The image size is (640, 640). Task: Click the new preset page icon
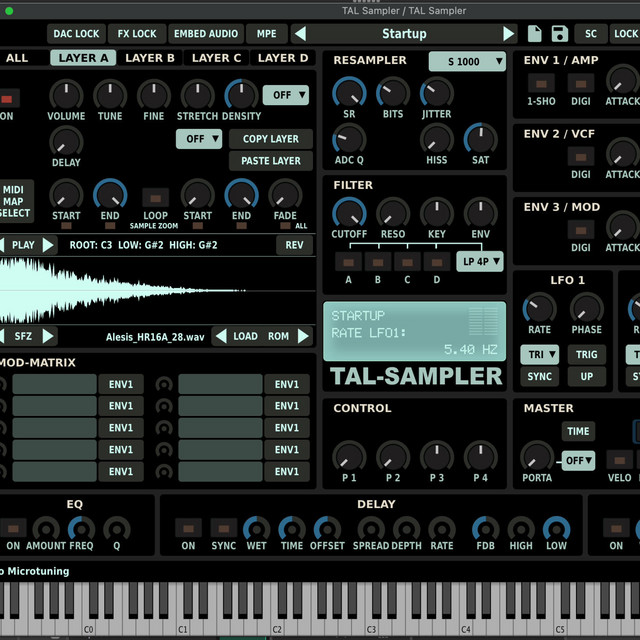(x=534, y=33)
